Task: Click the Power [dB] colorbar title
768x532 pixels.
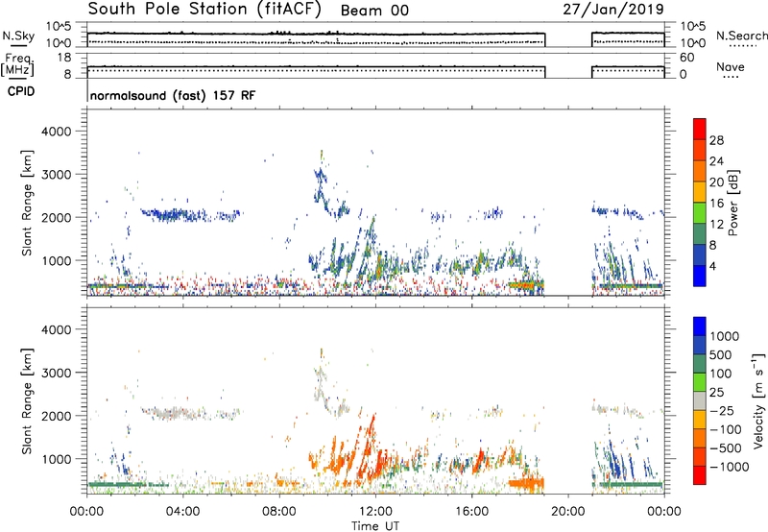Action: click(x=732, y=203)
